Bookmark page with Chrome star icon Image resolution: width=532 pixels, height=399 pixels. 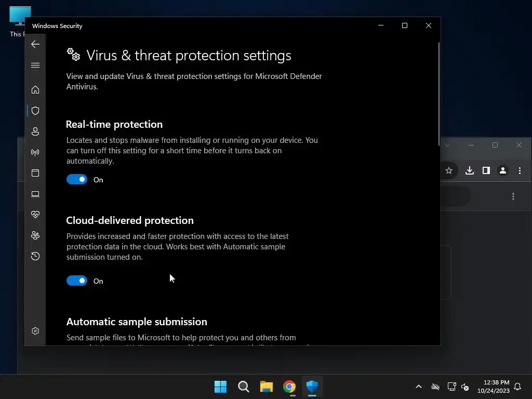coord(449,170)
